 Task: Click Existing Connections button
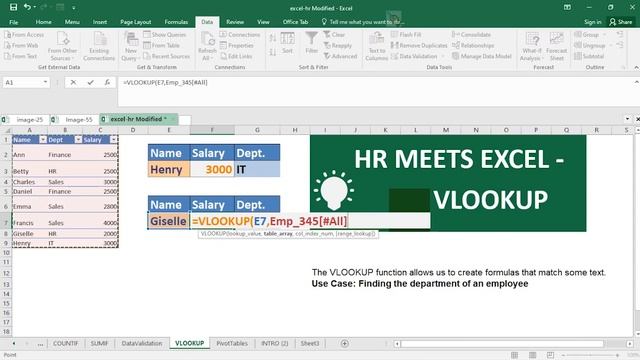(99, 46)
